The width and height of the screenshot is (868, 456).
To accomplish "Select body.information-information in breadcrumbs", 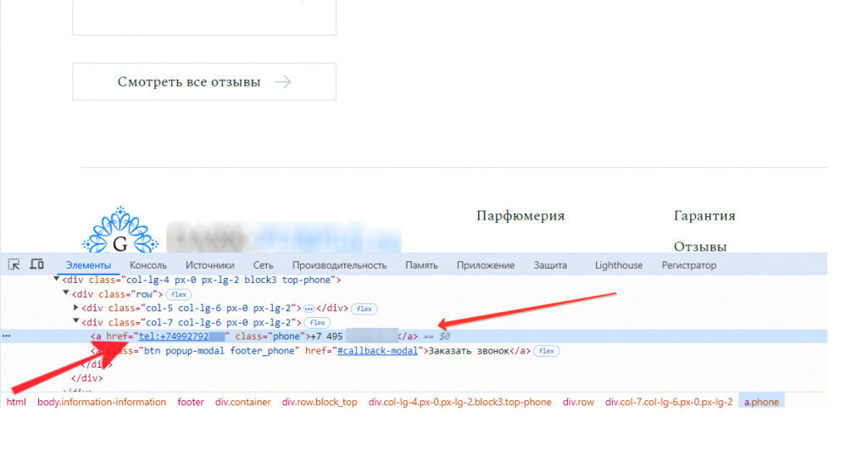I will click(x=102, y=402).
